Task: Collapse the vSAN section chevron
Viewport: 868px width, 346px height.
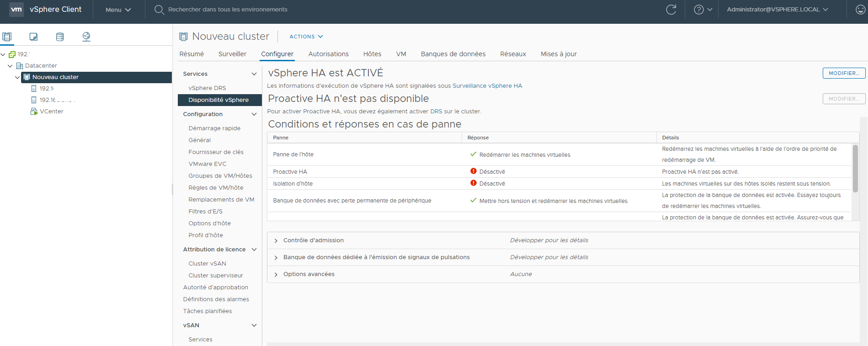Action: [254, 325]
